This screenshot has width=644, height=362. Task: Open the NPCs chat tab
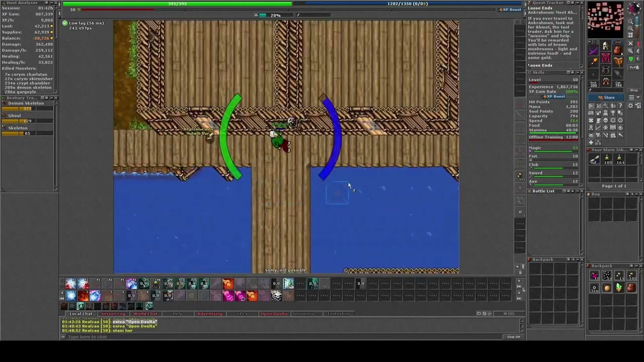click(242, 314)
